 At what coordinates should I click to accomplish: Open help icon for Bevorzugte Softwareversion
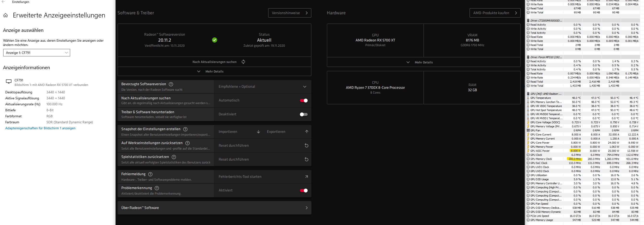(x=171, y=84)
